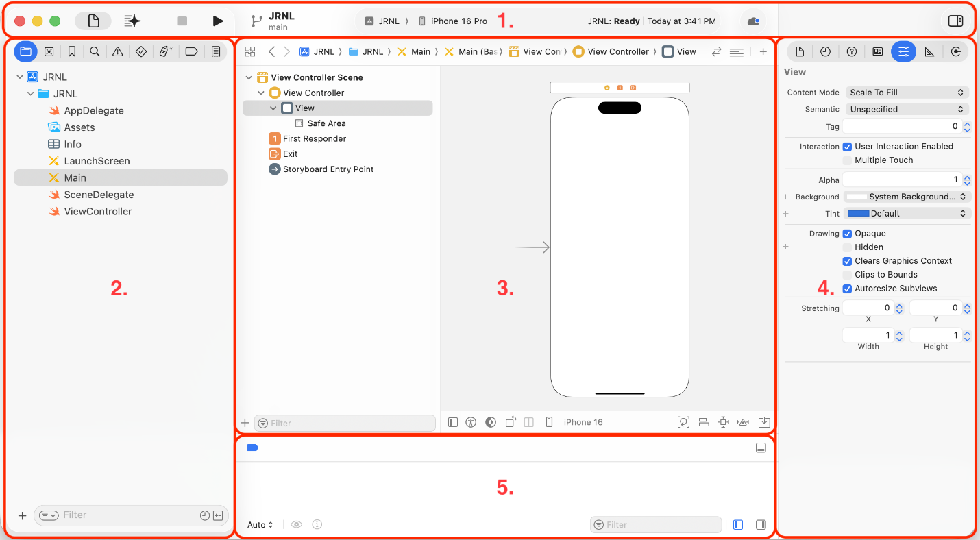Run the app with the play button

[x=218, y=20]
